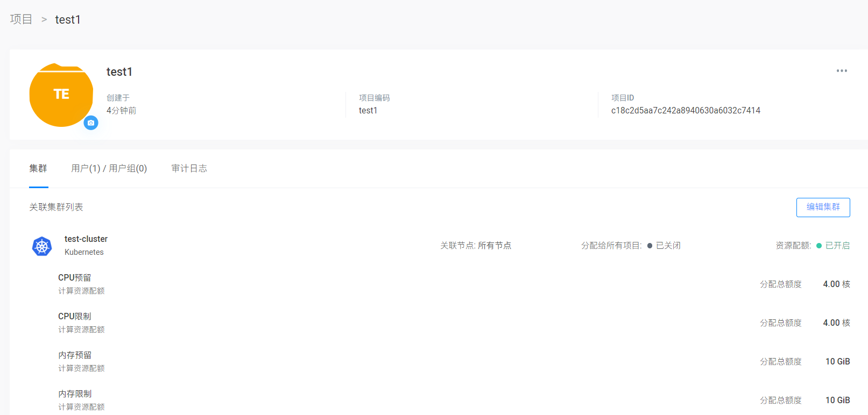The image size is (868, 415).
Task: Open the 用户(1) / 用户组(0) tab
Action: (x=109, y=168)
